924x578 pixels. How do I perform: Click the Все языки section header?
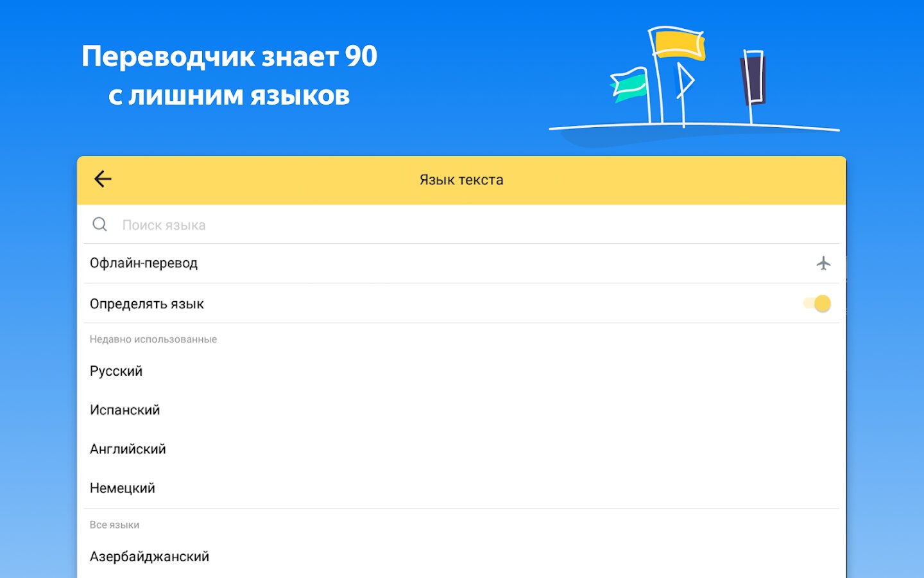pyautogui.click(x=114, y=525)
